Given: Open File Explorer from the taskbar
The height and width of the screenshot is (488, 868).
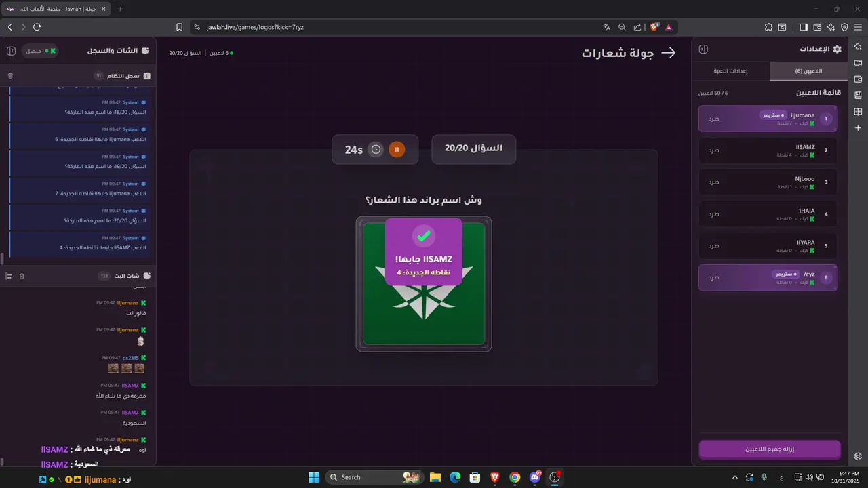Looking at the screenshot, I should (x=435, y=477).
